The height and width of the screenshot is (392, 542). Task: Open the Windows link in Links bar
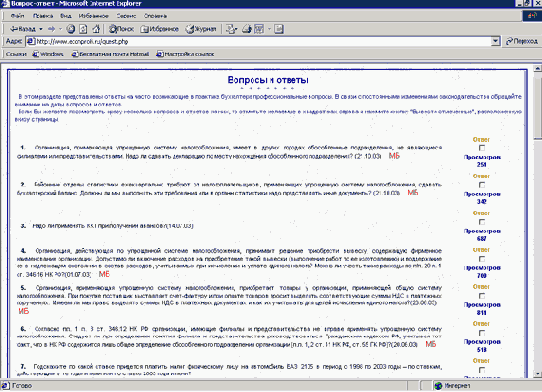coord(48,54)
